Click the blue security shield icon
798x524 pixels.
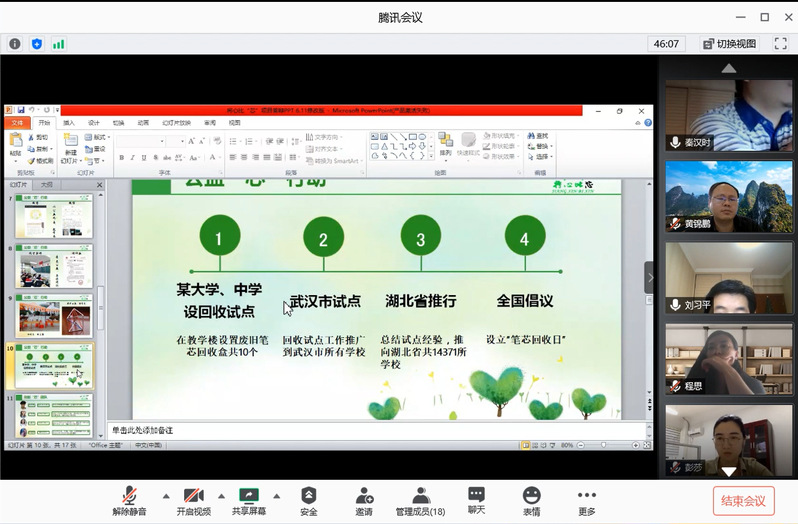click(x=37, y=44)
